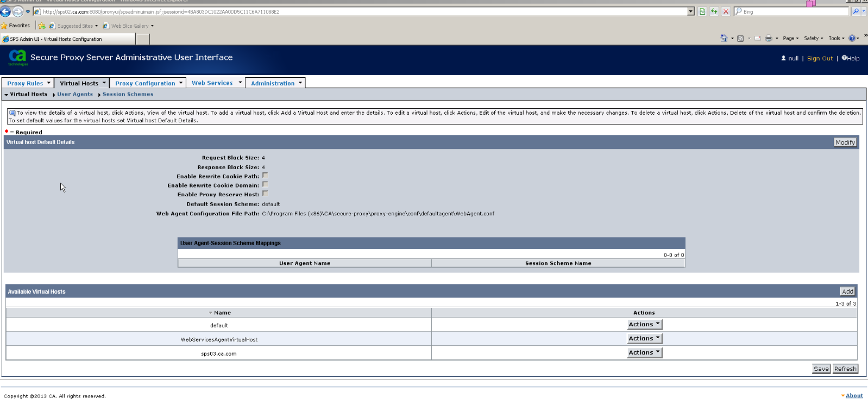Open the Virtual Hosts menu tab
This screenshot has height=410, width=868.
[x=82, y=83]
